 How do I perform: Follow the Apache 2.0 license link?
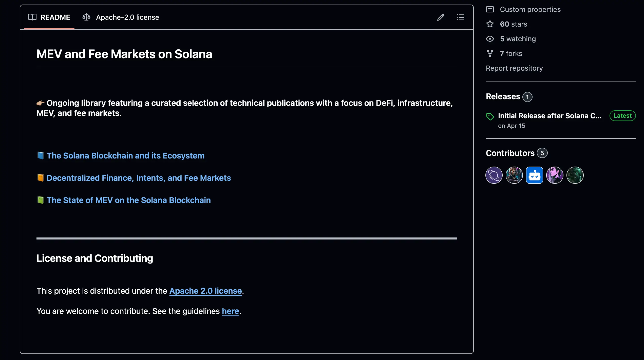point(205,291)
